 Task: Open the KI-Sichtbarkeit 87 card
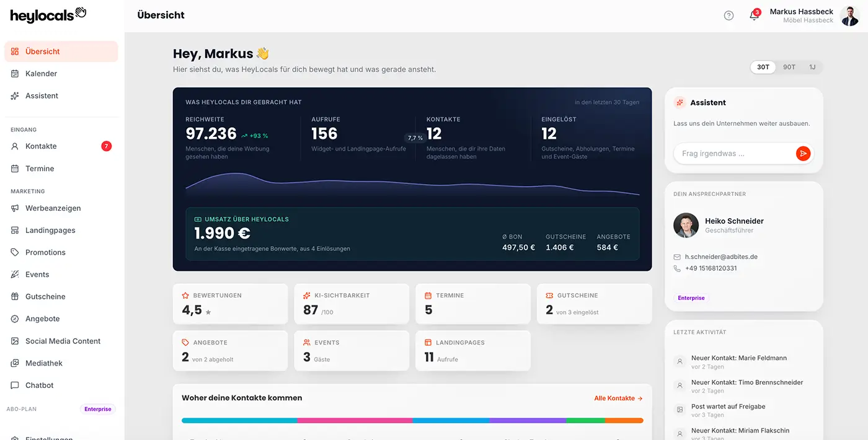(x=352, y=304)
